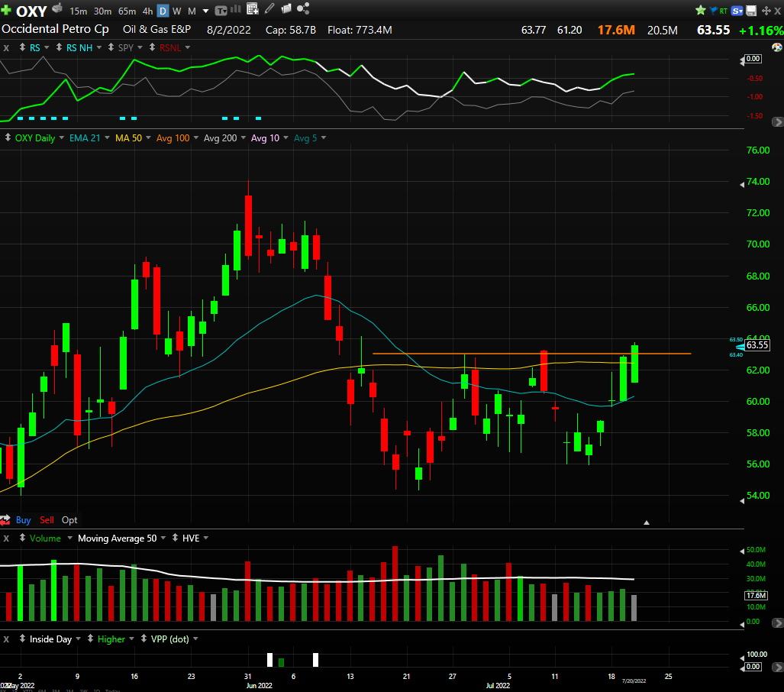The height and width of the screenshot is (692, 784).
Task: Click the scale arrow in Inside Day pane corner
Action: [x=777, y=668]
